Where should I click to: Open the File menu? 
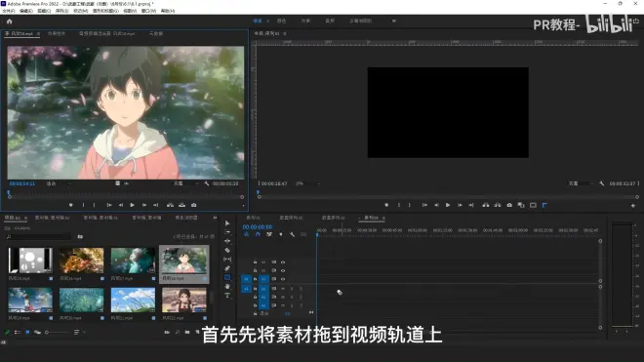click(8, 11)
